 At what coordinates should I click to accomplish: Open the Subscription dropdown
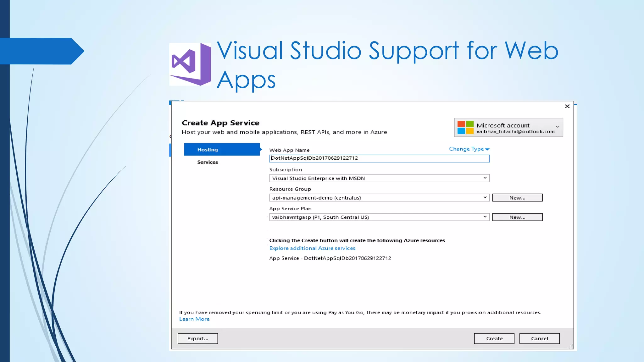pos(379,178)
